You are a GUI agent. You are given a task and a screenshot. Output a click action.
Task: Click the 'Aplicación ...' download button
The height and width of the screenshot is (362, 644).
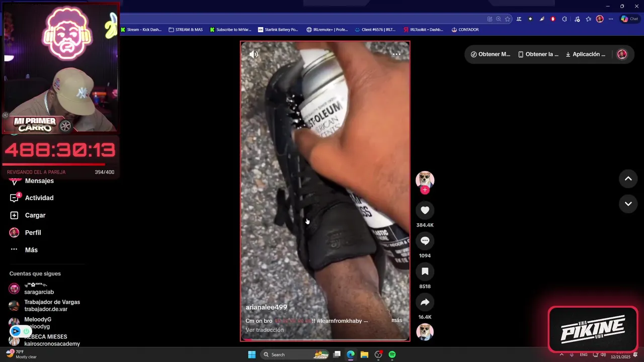[585, 54]
